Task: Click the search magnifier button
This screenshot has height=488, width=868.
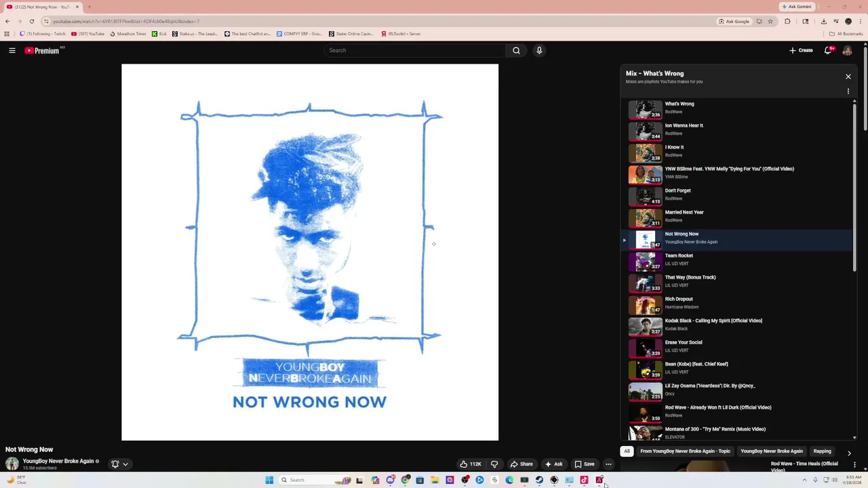Action: [x=516, y=50]
